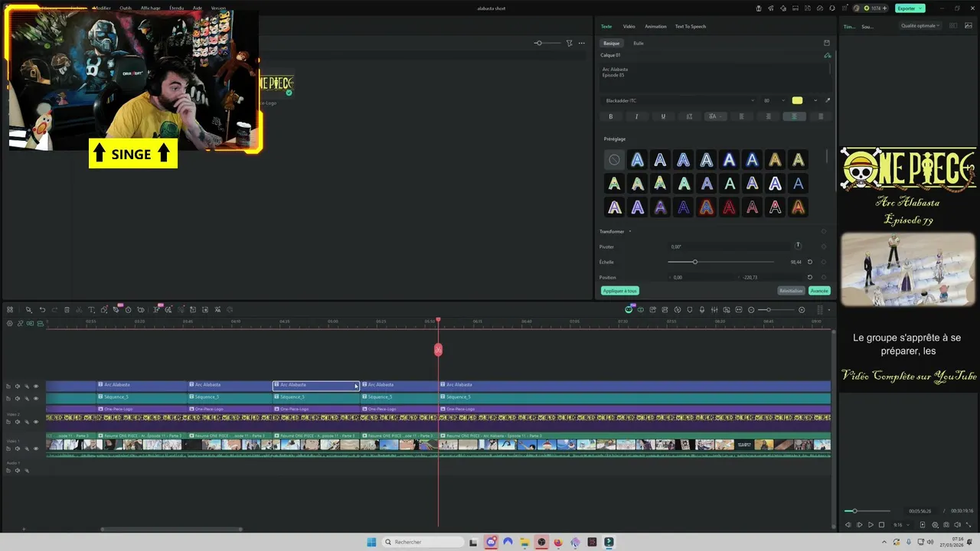Switch to the Text To Speech tab
The width and height of the screenshot is (980, 551).
(x=691, y=26)
